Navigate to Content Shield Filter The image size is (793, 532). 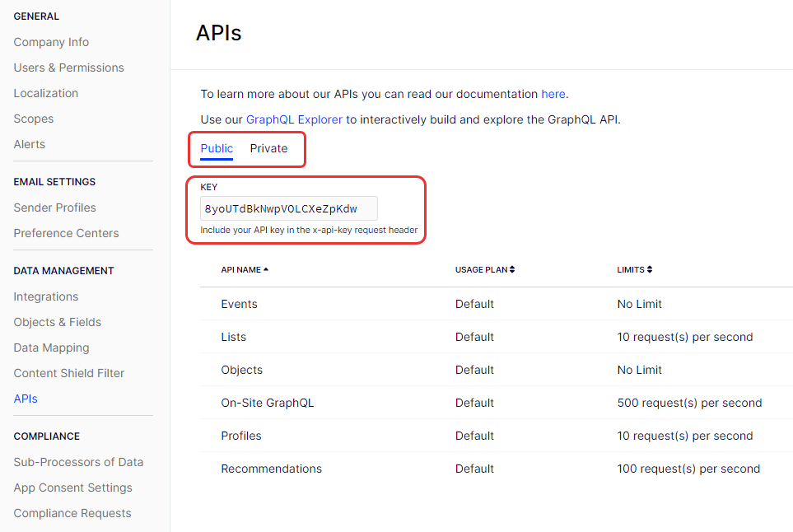tap(69, 373)
